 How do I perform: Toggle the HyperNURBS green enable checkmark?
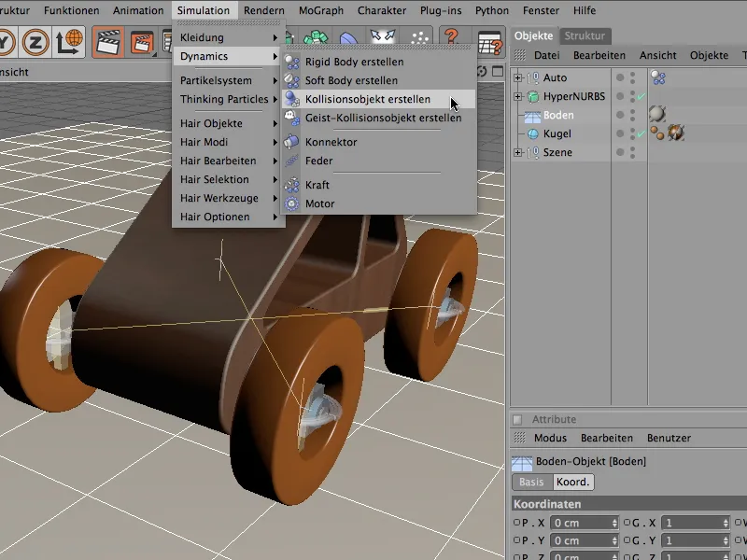tap(641, 97)
